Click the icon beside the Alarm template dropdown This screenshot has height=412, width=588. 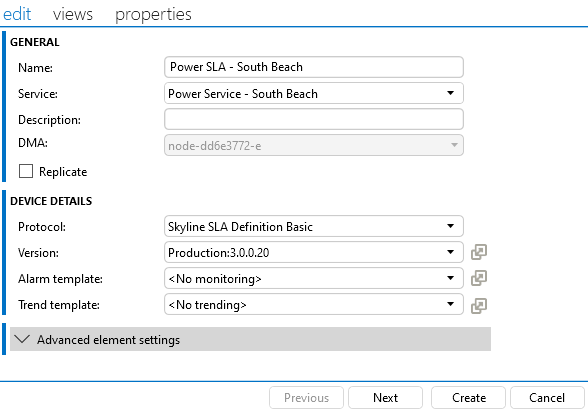(x=479, y=278)
